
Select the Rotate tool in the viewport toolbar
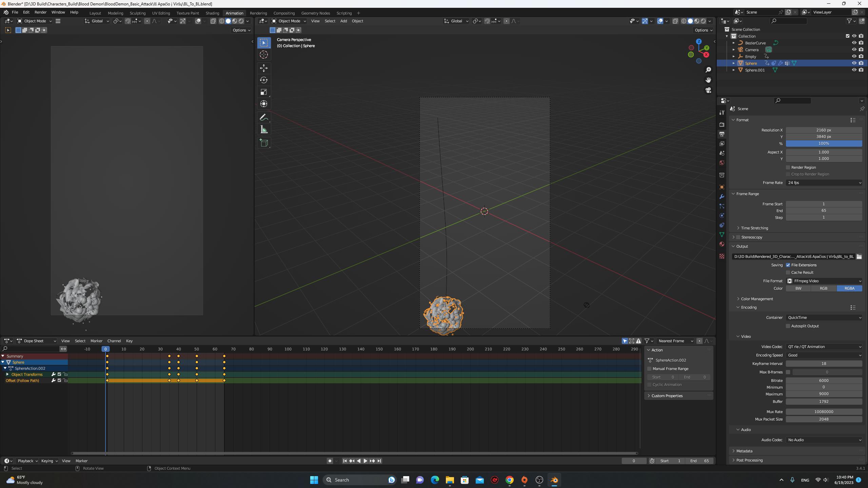(263, 80)
